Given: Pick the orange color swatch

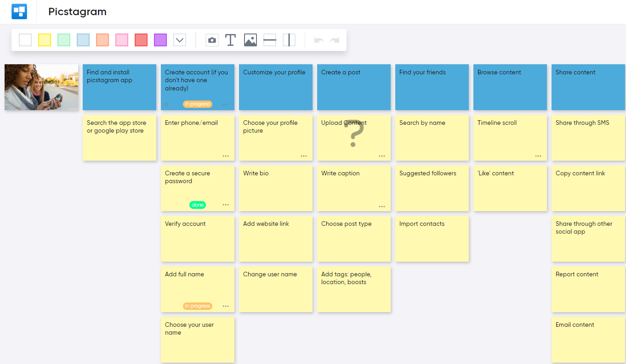Looking at the screenshot, I should click(x=102, y=40).
